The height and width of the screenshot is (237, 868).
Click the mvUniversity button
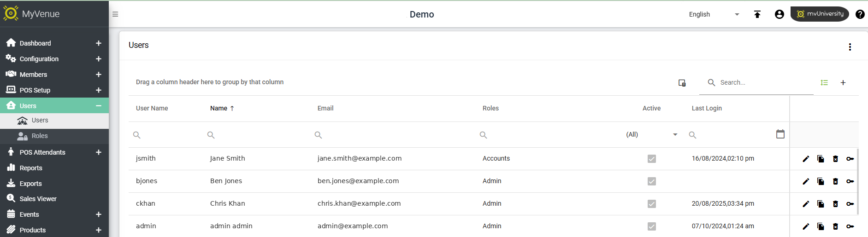coord(820,14)
